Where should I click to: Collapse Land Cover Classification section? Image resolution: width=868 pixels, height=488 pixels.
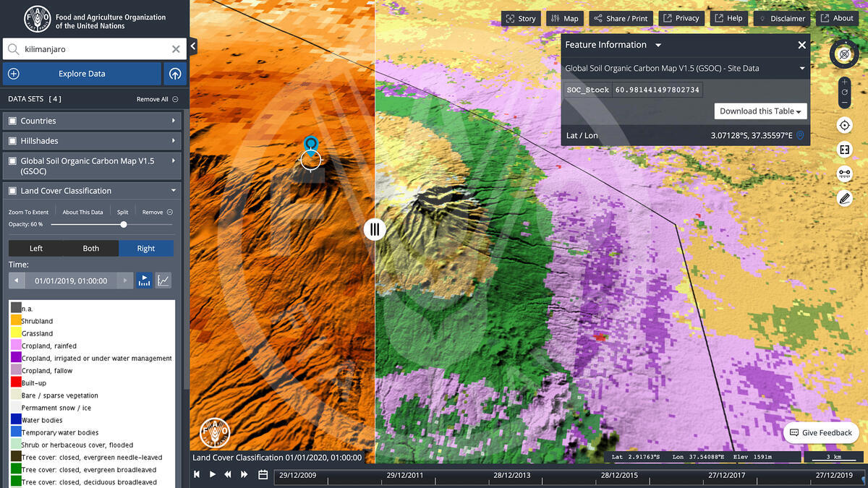(x=174, y=191)
